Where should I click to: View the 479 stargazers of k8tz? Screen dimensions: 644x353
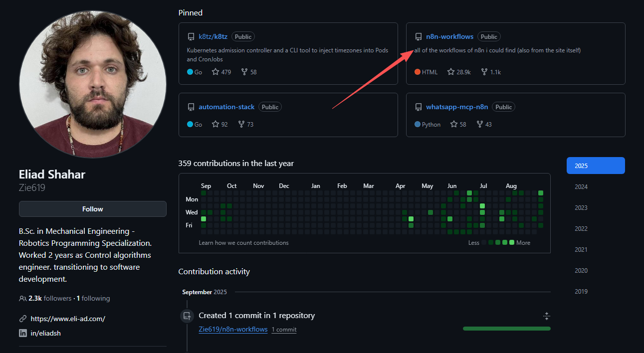221,72
